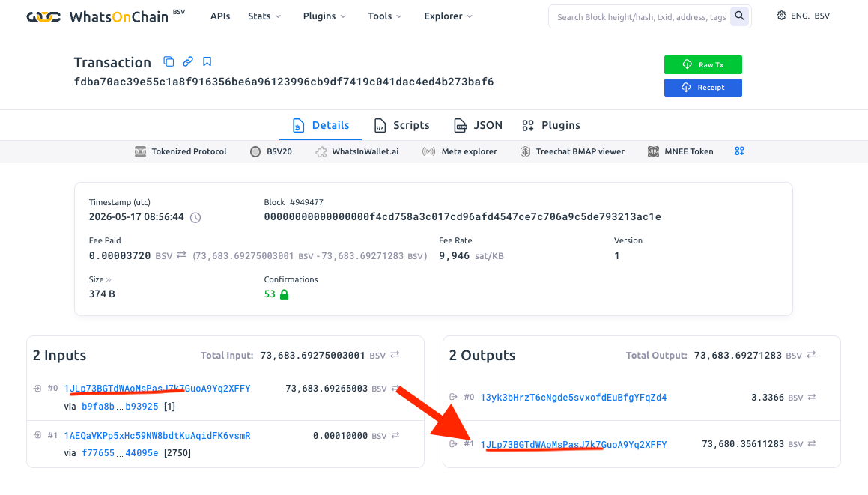Toggle currency next to Fee Paid
Viewport: 868px width, 495px height.
click(x=181, y=255)
